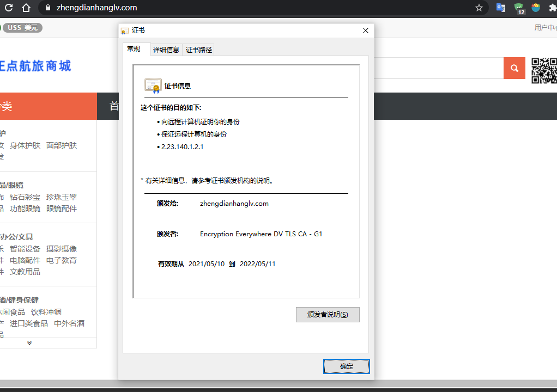557x392 pixels.
Task: Click the policy OID 2.23.140.1.2.1
Action: [182, 147]
